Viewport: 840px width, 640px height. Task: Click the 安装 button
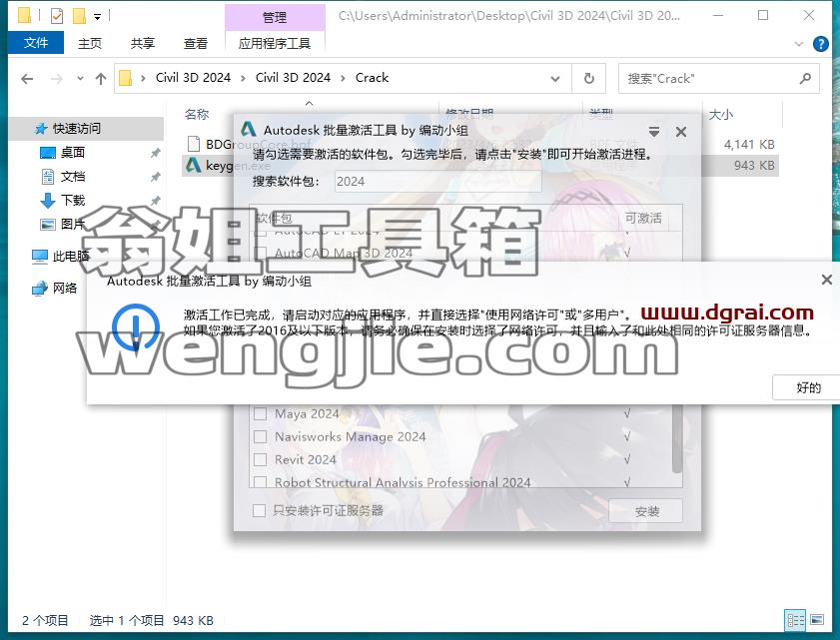[646, 511]
